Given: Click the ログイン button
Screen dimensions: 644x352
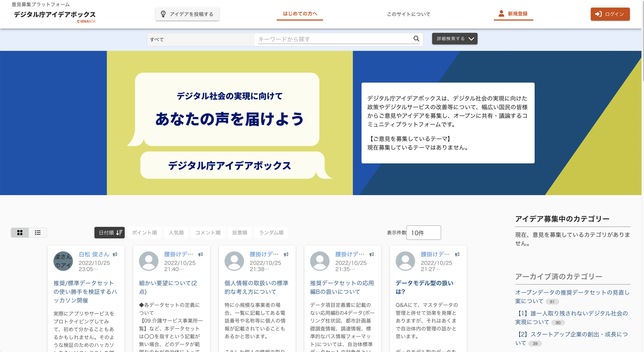Looking at the screenshot, I should coord(610,14).
